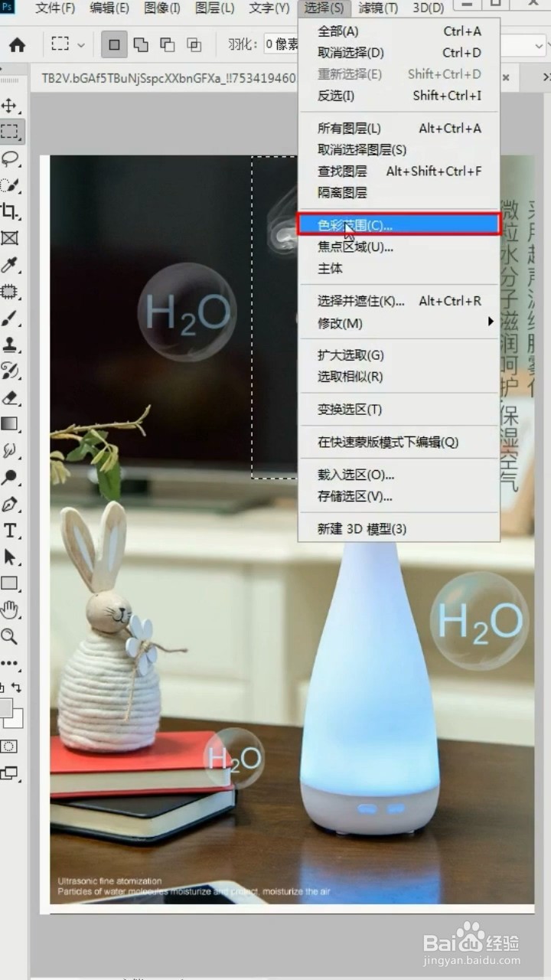Viewport: 551px width, 980px height.
Task: Select the Crop tool
Action: point(10,211)
